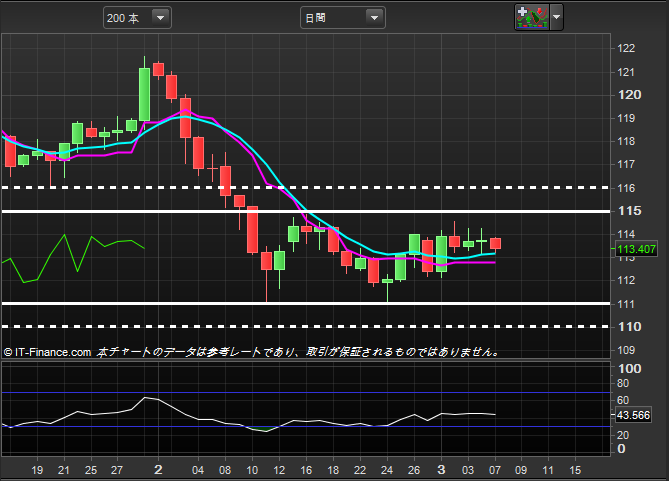Image resolution: width=669 pixels, height=481 pixels.
Task: Click the date label 26 on axis
Action: point(414,470)
